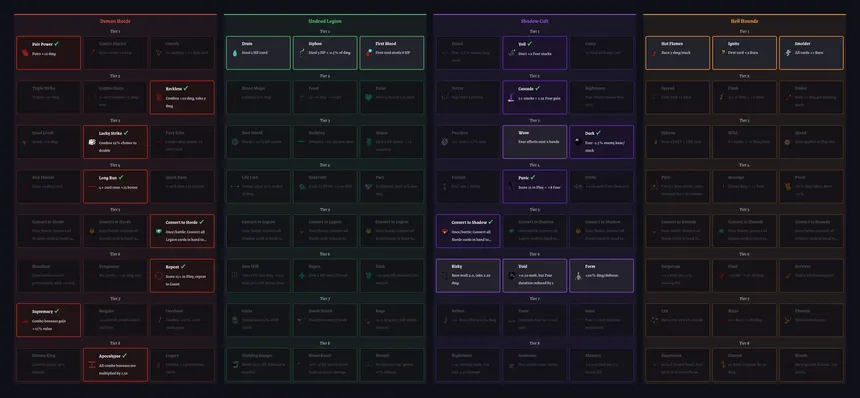Choose the Siphon skill card
The width and height of the screenshot is (860, 398).
(325, 53)
